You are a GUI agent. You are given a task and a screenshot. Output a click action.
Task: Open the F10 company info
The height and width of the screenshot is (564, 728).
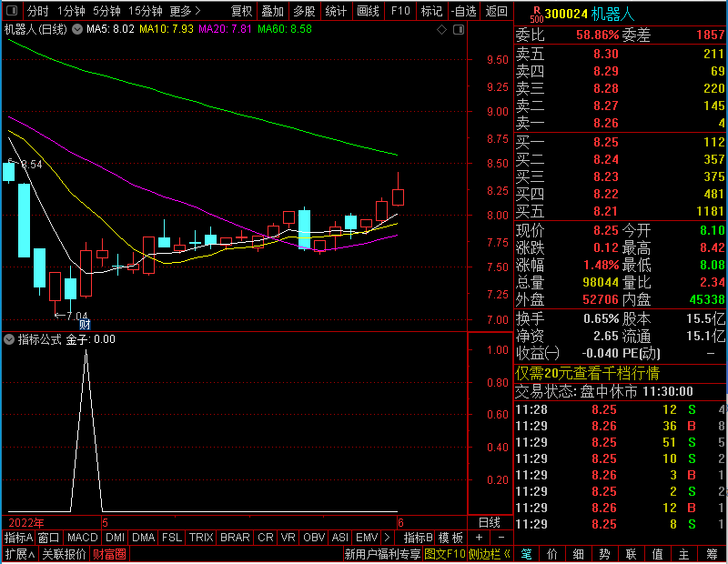(400, 11)
